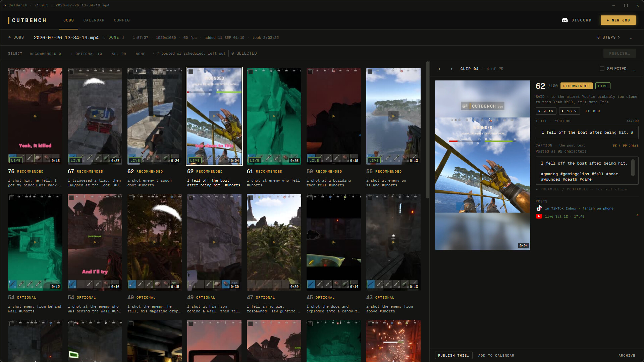Open clip panel more options ellipsis
The height and width of the screenshot is (362, 644).
(x=634, y=69)
